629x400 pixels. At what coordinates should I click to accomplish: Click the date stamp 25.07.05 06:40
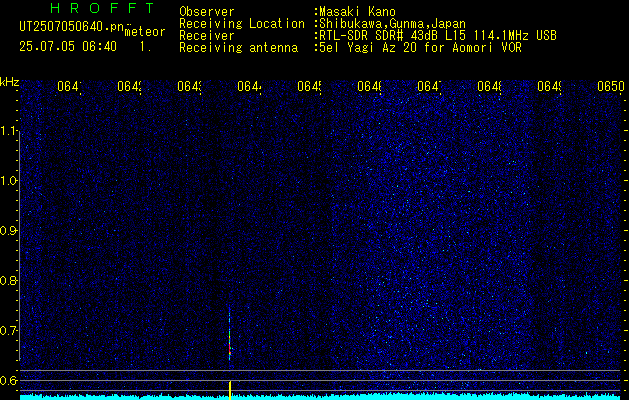coord(68,47)
